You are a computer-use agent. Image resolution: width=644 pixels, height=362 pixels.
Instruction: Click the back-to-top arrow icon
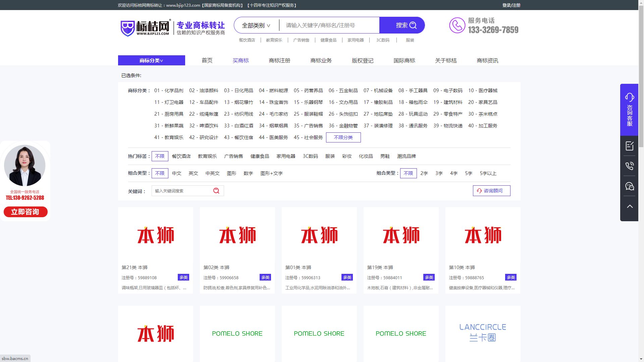point(629,206)
